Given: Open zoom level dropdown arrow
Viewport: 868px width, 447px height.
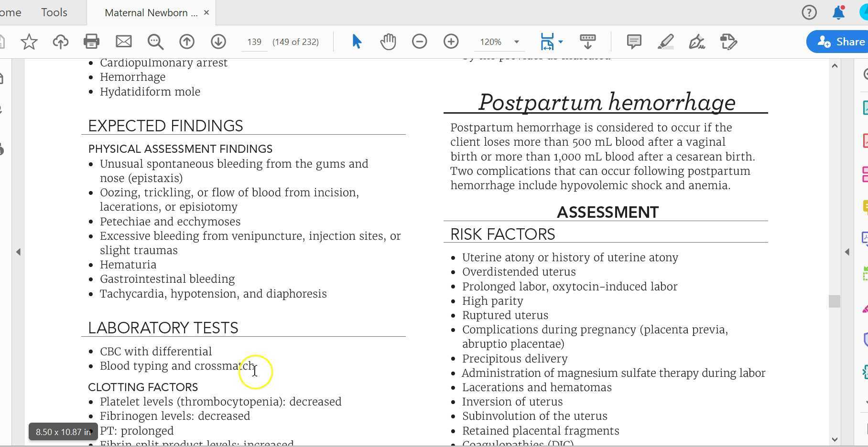Looking at the screenshot, I should (517, 42).
